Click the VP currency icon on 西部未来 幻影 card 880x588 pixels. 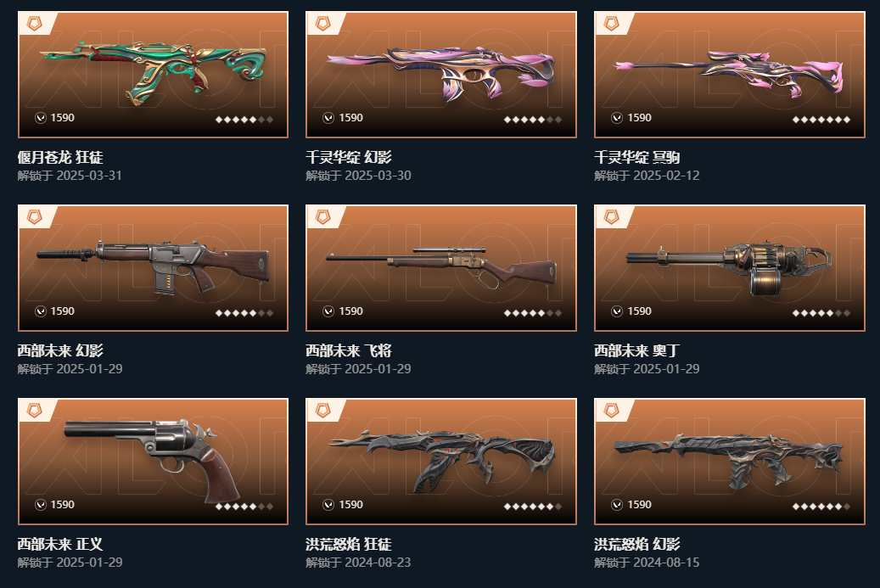[x=41, y=311]
